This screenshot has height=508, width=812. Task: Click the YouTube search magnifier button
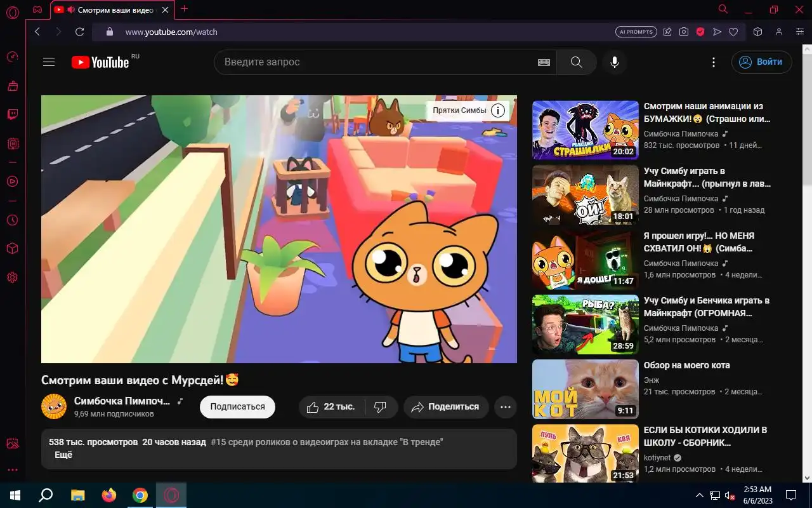click(x=576, y=62)
